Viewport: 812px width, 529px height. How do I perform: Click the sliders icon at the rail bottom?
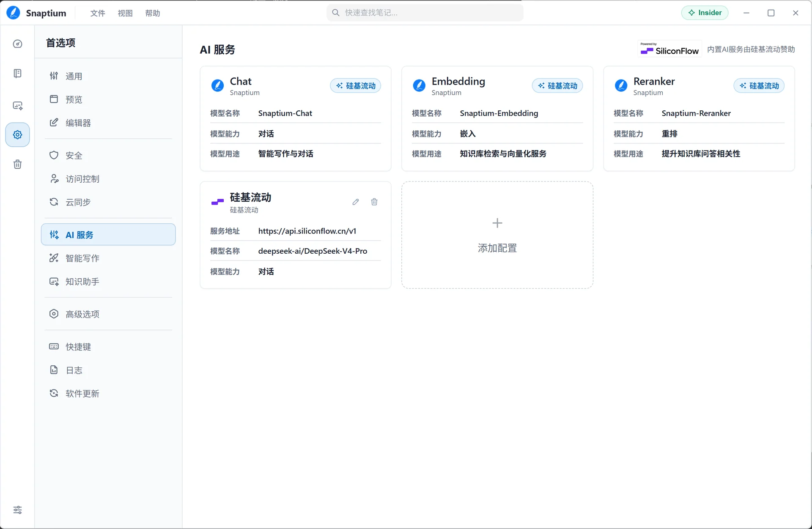(17, 510)
